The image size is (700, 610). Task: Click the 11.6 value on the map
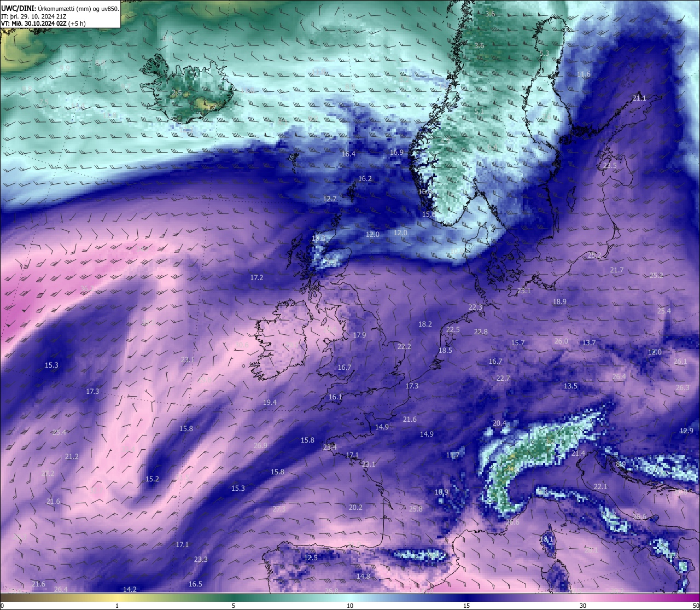click(584, 74)
